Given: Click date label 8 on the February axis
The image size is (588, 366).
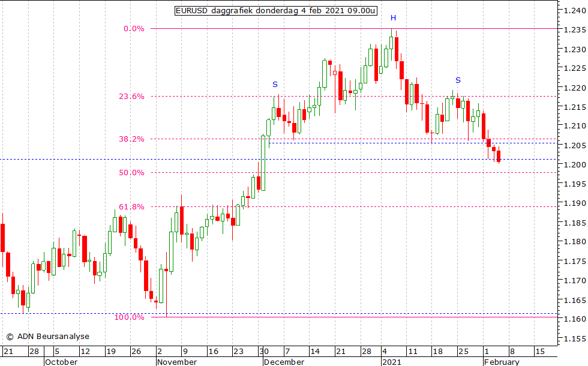Looking at the screenshot, I should click(512, 352).
